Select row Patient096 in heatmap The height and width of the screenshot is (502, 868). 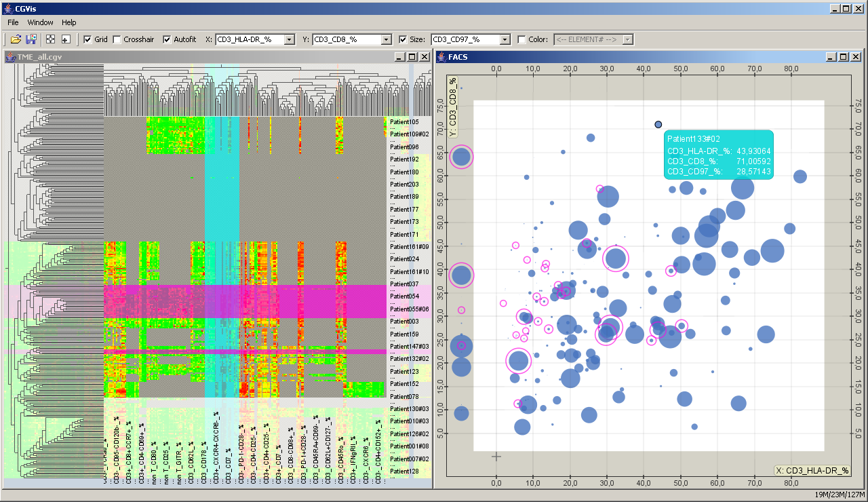[403, 147]
